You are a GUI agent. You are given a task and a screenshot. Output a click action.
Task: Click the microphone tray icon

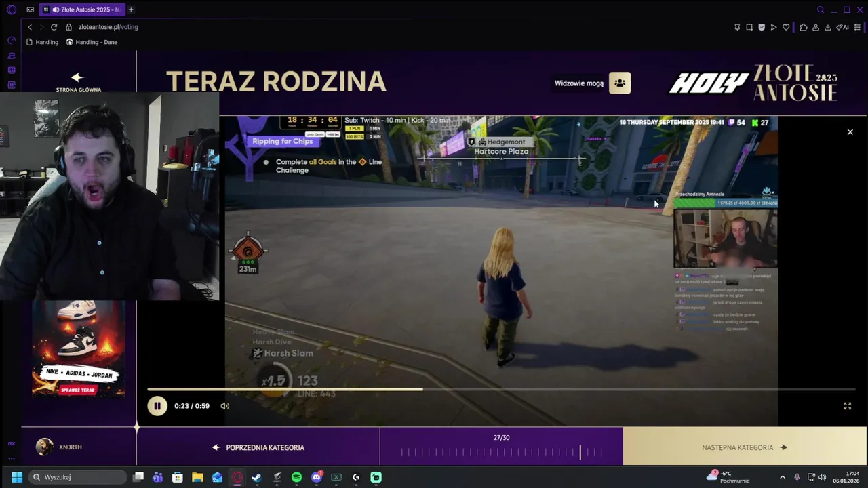[797, 477]
